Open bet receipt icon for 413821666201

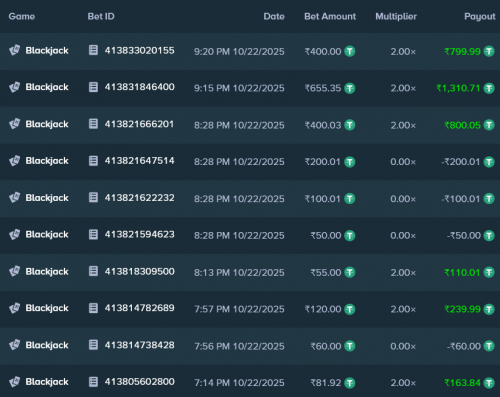click(x=93, y=124)
